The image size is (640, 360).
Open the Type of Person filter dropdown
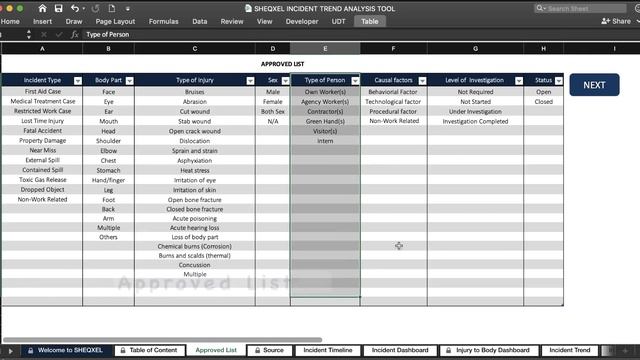(355, 81)
